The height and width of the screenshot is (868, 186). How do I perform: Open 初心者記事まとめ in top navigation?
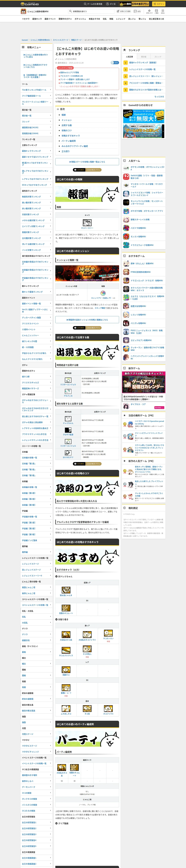point(156,19)
